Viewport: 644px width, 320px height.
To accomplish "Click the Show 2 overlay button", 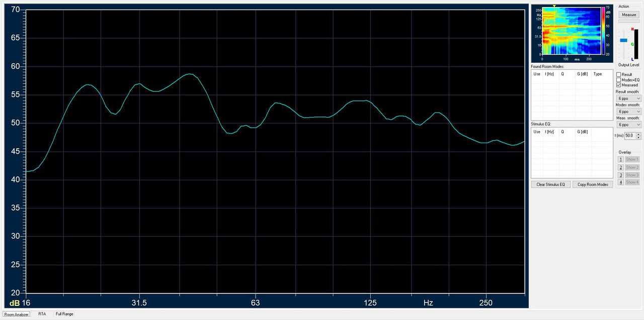I will 632,167.
